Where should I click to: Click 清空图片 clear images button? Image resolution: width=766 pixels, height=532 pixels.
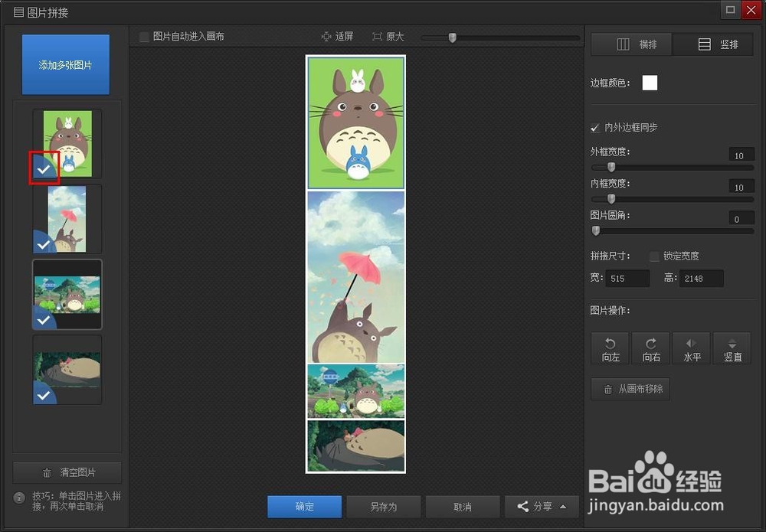tap(67, 472)
